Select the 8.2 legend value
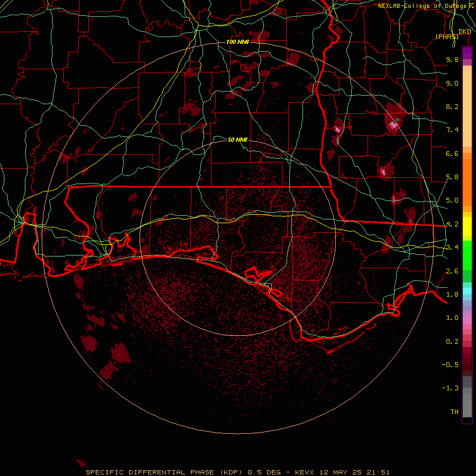The height and width of the screenshot is (476, 476). (x=452, y=106)
